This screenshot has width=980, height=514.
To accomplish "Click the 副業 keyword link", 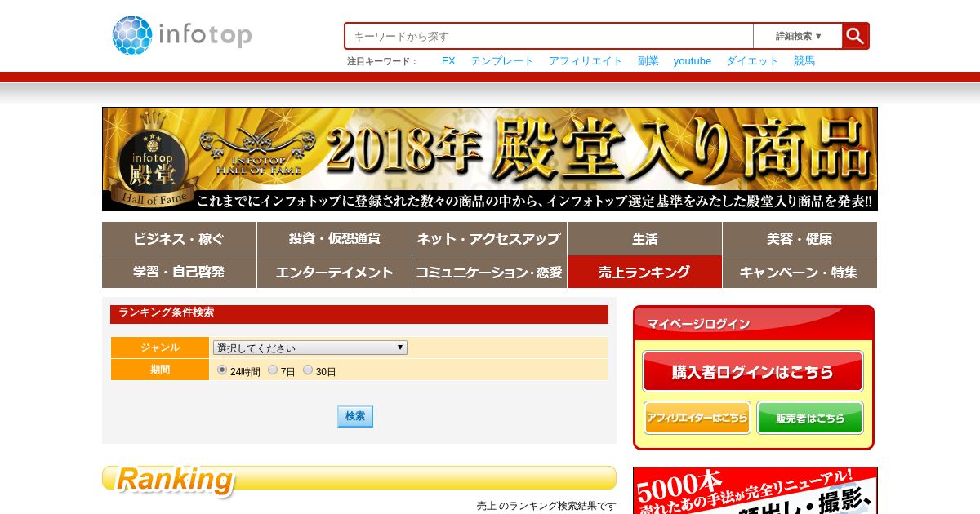I will point(648,61).
